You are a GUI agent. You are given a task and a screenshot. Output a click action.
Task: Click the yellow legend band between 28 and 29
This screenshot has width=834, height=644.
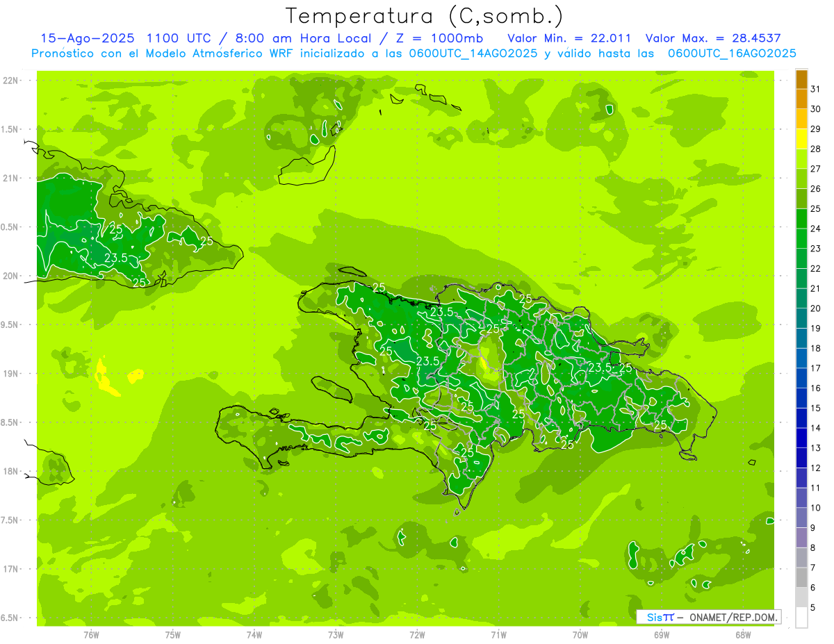[801, 139]
